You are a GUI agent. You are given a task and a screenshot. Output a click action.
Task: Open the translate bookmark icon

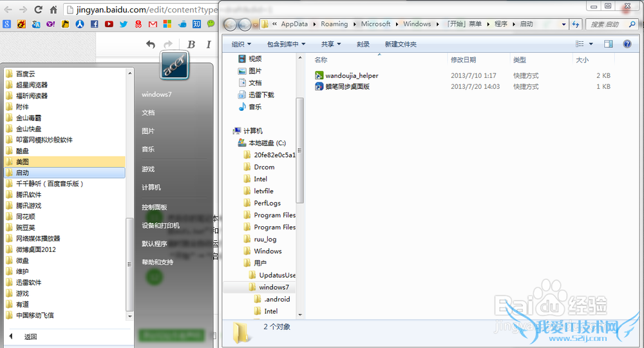(35, 24)
